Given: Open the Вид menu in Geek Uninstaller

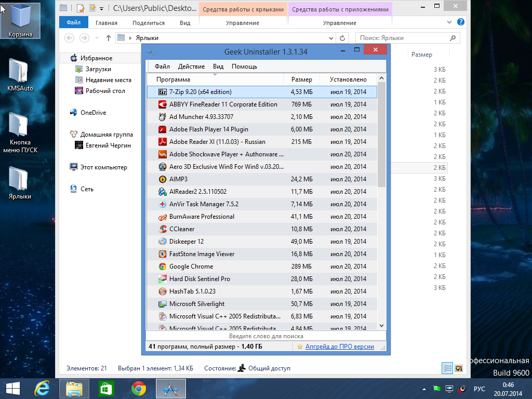Looking at the screenshot, I should coord(218,66).
